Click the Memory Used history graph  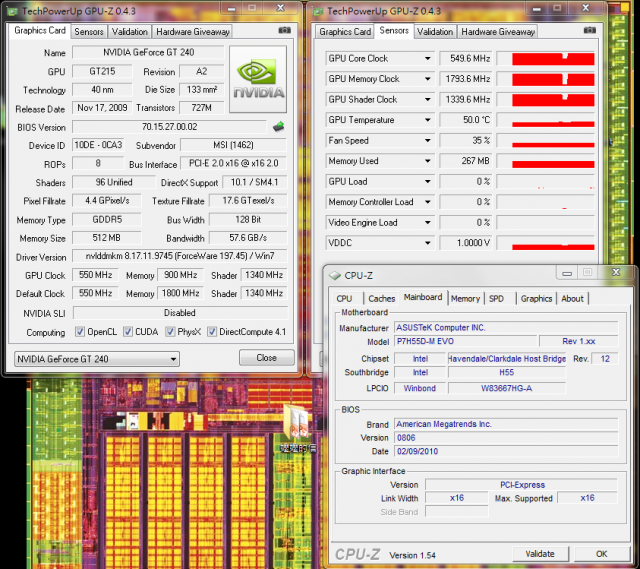pyautogui.click(x=546, y=161)
